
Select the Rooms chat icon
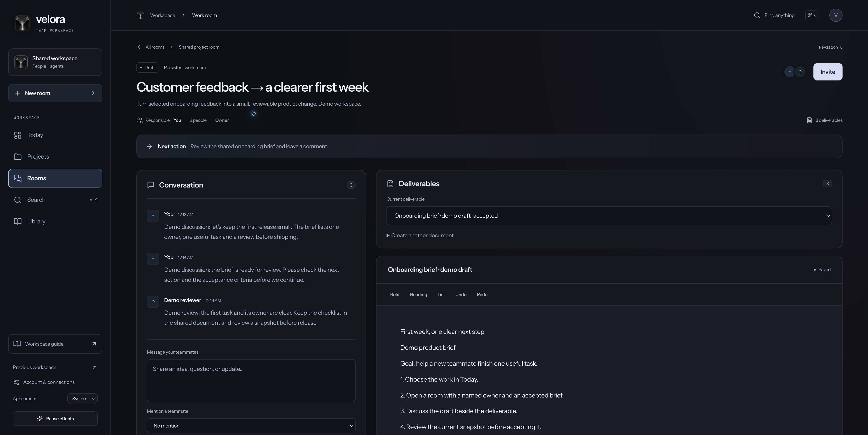[18, 178]
